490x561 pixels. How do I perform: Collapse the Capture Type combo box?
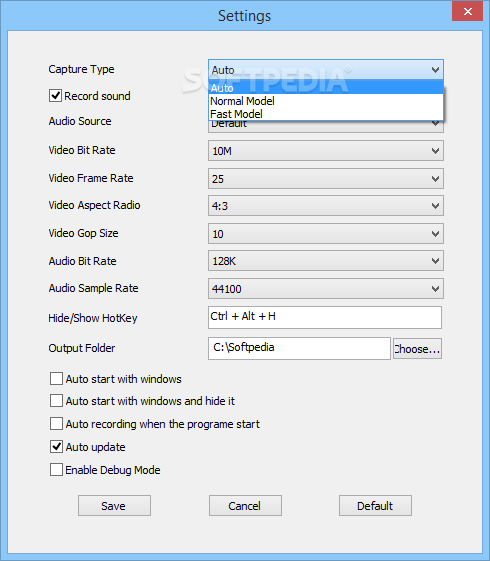tap(326, 70)
